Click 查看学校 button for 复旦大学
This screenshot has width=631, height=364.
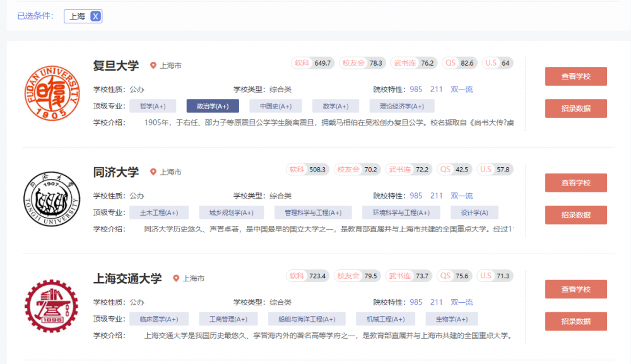click(x=576, y=76)
